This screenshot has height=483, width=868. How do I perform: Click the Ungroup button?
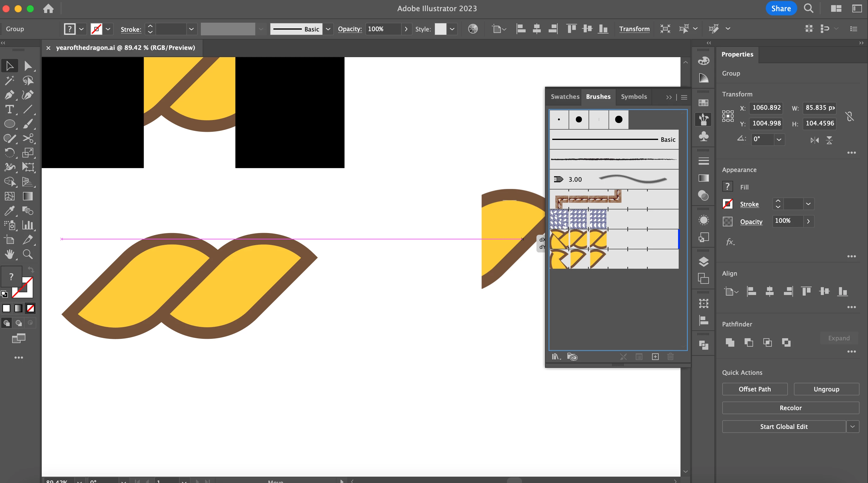pyautogui.click(x=826, y=389)
